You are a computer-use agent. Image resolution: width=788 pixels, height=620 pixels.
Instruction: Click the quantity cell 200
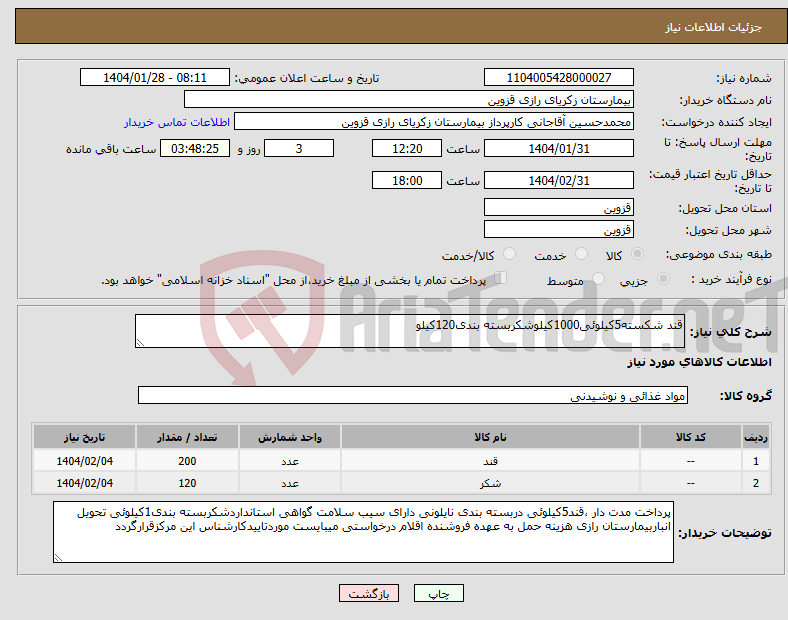click(187, 461)
